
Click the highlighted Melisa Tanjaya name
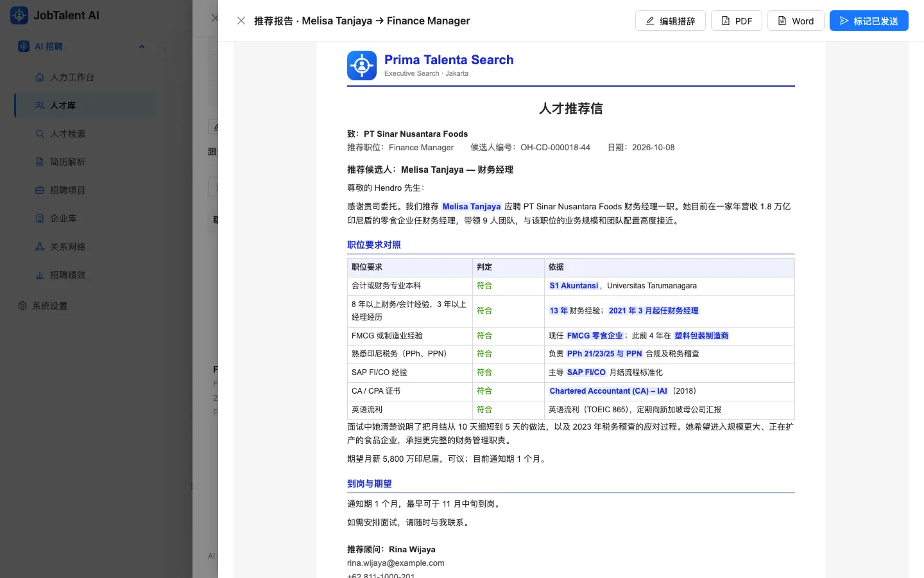coord(471,206)
